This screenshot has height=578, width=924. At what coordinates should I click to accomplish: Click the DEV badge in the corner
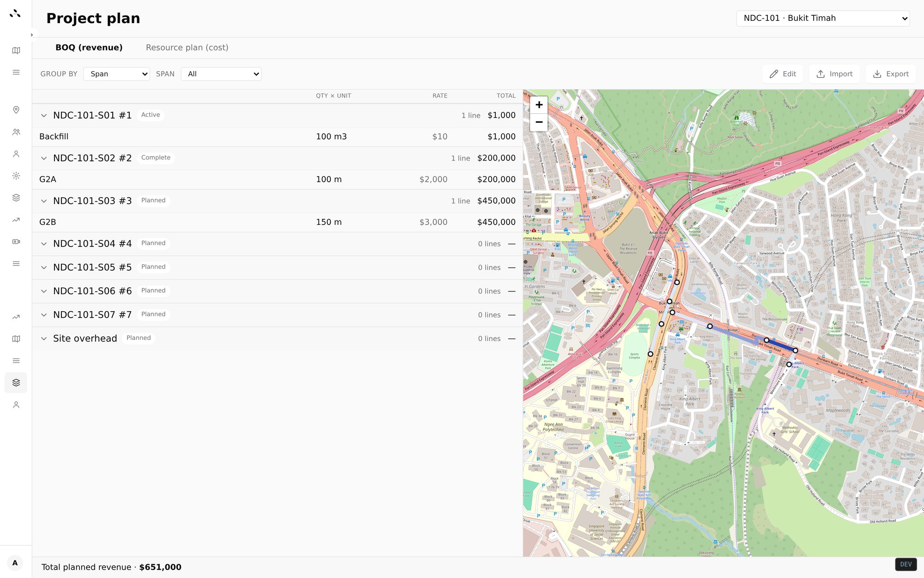[906, 564]
